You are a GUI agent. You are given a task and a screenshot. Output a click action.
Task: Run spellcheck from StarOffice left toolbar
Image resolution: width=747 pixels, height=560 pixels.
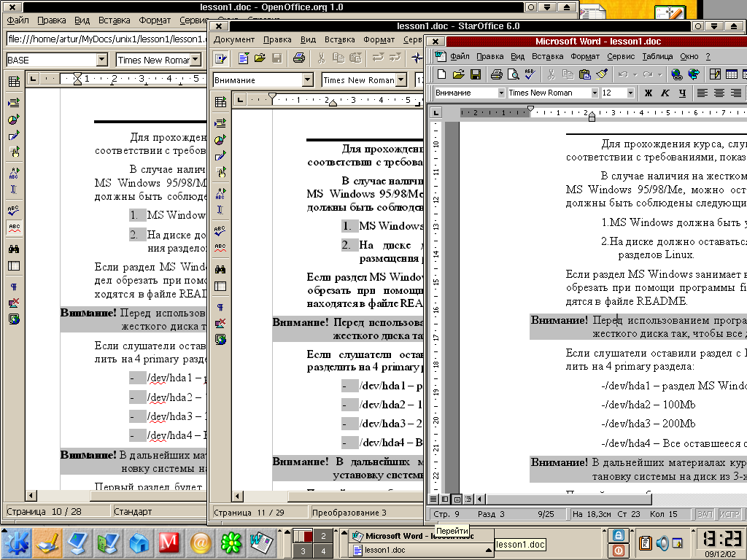[220, 231]
